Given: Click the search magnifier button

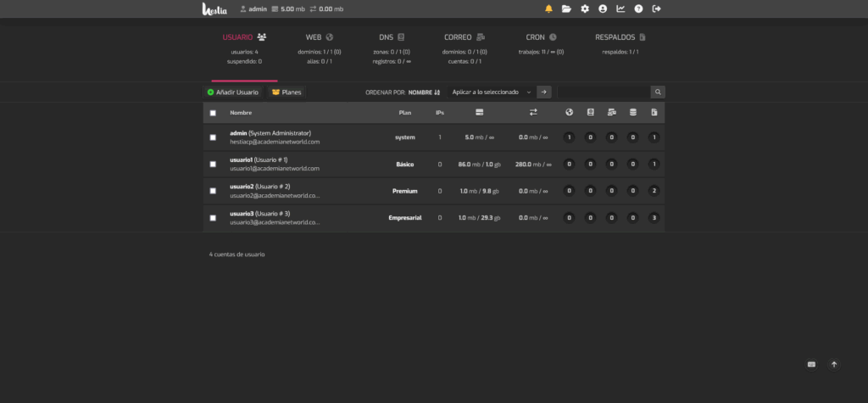Looking at the screenshot, I should 658,92.
